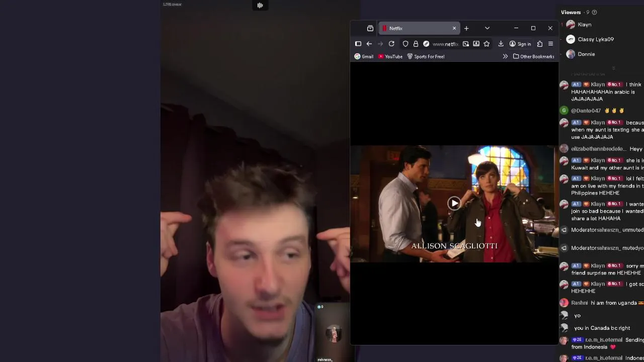This screenshot has width=644, height=362.
Task: Click the r.e.m_is.eternal chat username
Action: coord(603,340)
